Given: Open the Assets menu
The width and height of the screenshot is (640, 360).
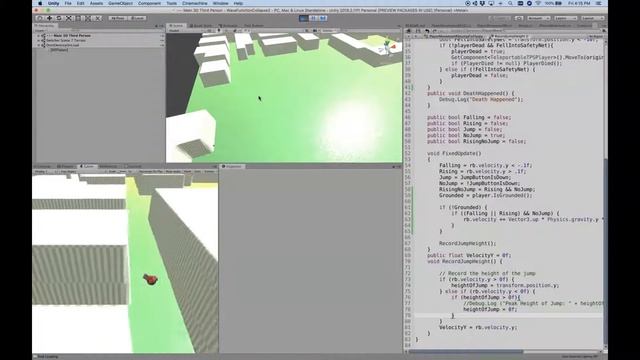Looking at the screenshot, I should (96, 3).
